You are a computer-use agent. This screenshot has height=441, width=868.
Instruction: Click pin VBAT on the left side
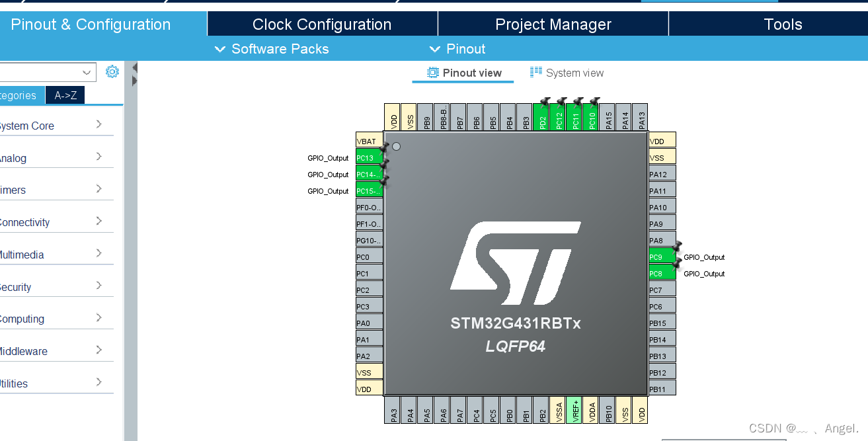pos(369,141)
